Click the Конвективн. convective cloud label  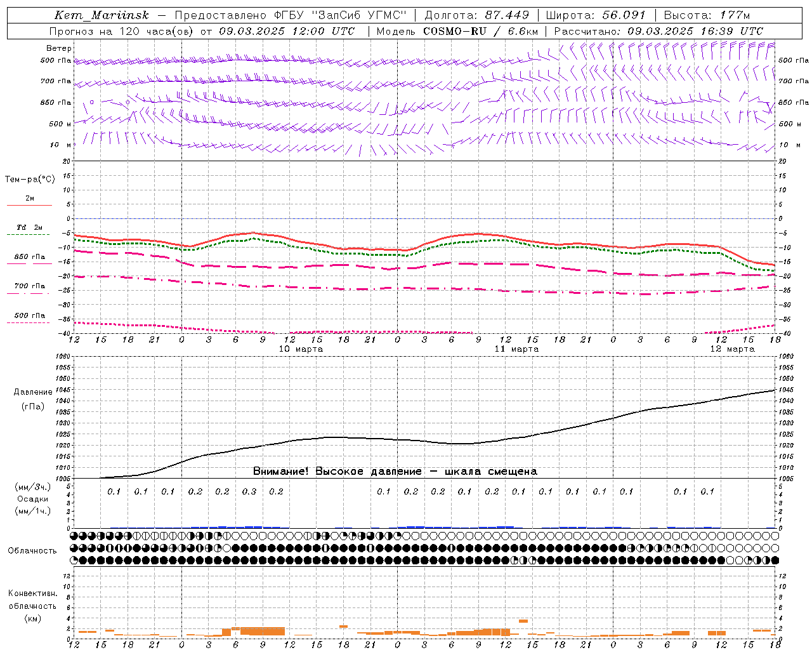(x=32, y=594)
